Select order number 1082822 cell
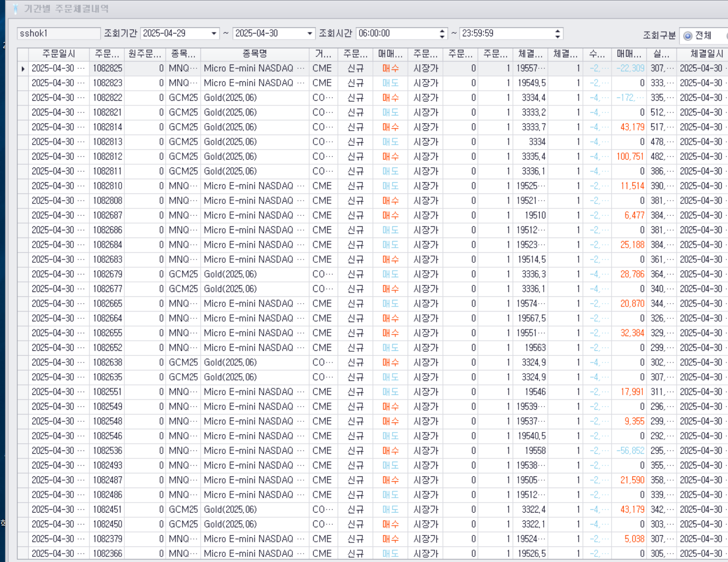728x562 pixels. pos(107,97)
